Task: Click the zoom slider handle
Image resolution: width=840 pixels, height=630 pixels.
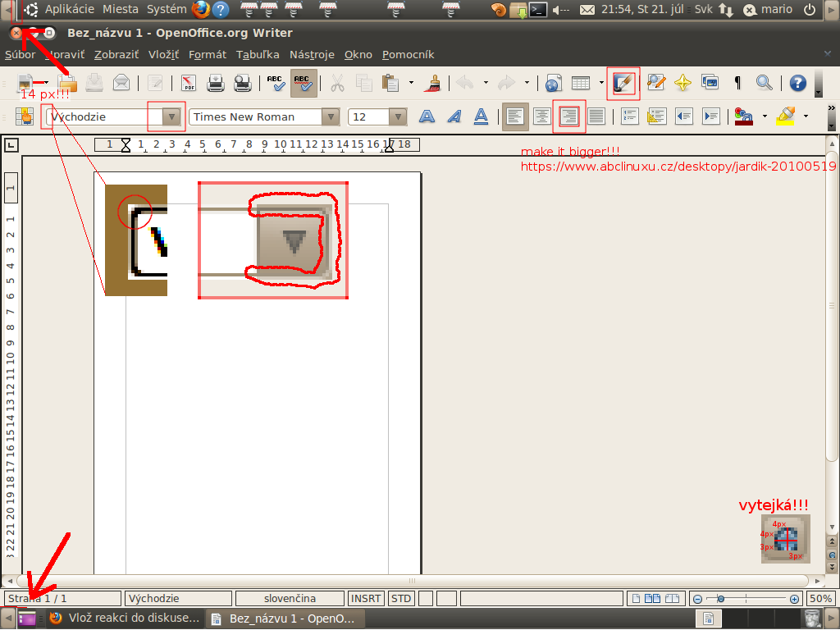Action: point(720,599)
